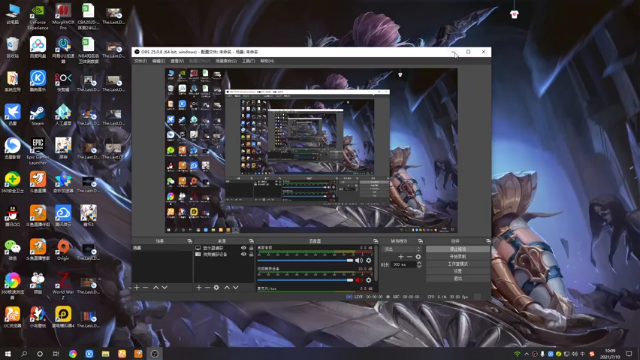Screen dimensions: 640x360
Task: Open Windows Start menu
Action: (8, 354)
